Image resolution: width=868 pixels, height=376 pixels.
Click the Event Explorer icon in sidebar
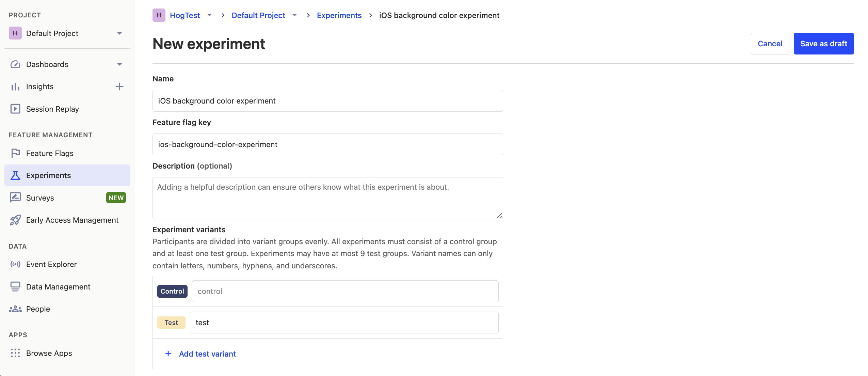tap(15, 264)
